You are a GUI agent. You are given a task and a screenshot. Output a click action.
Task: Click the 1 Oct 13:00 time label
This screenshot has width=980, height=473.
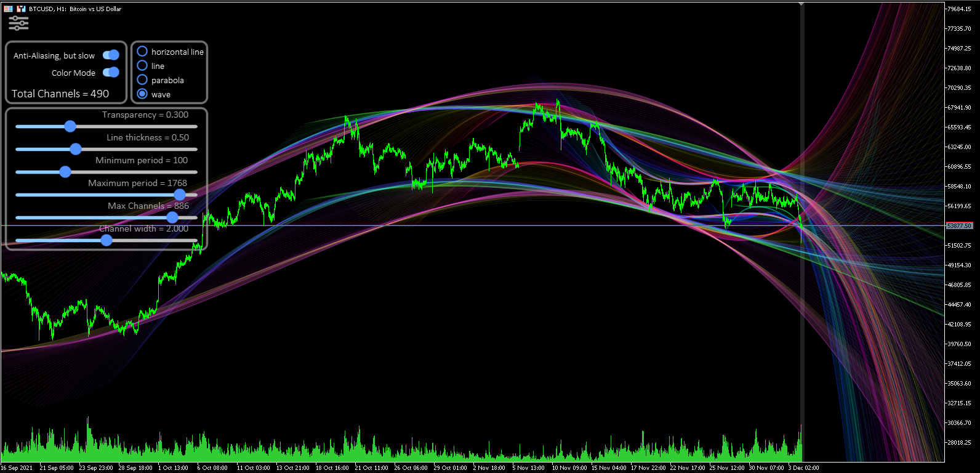[173, 468]
